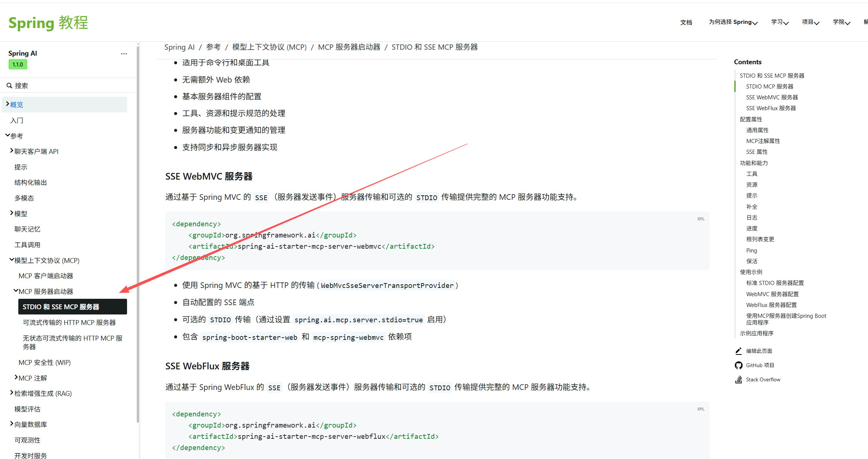Select STDIO 和 SSE MCP 服务器 sidebar item
The image size is (868, 459).
coord(72,307)
